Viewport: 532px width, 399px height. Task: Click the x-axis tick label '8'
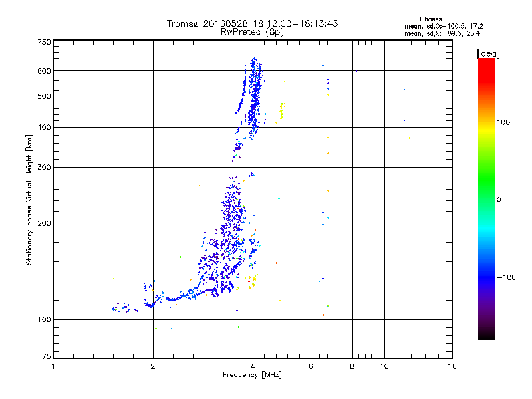pos(352,366)
